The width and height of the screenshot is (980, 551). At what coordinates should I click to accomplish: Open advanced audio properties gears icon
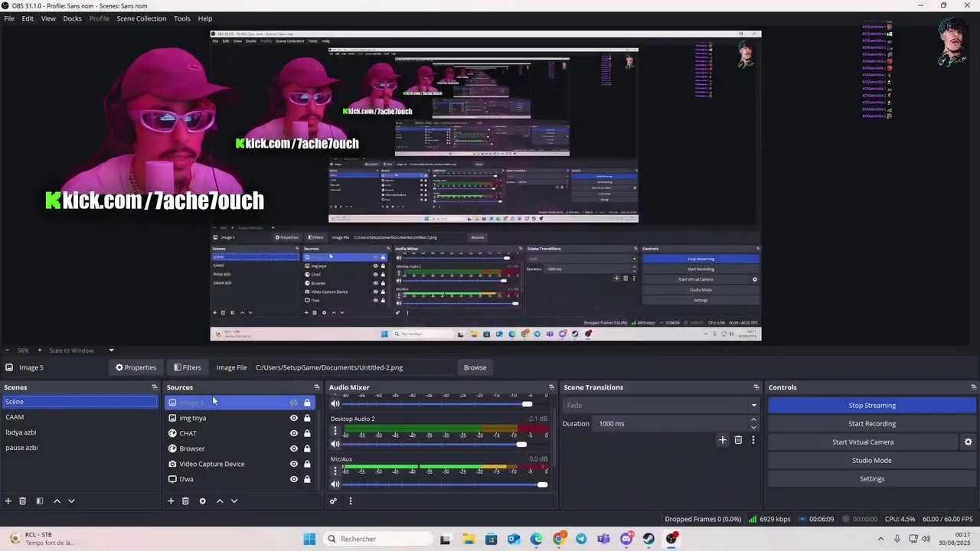(333, 501)
